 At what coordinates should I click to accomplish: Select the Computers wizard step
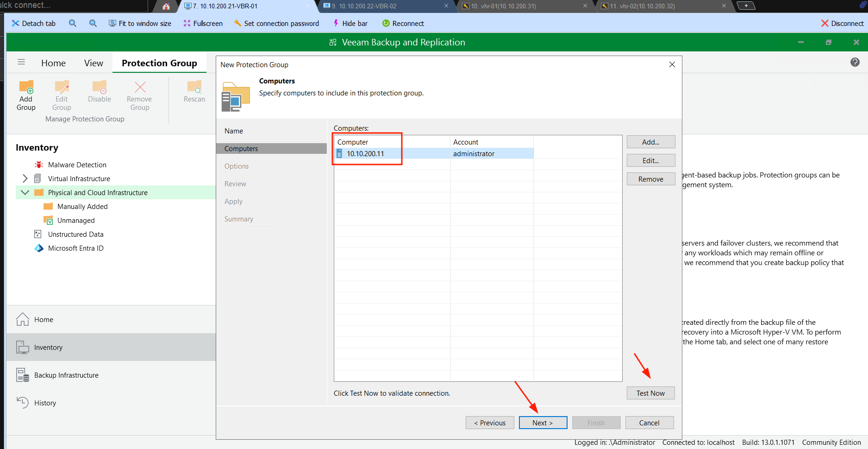pyautogui.click(x=271, y=148)
